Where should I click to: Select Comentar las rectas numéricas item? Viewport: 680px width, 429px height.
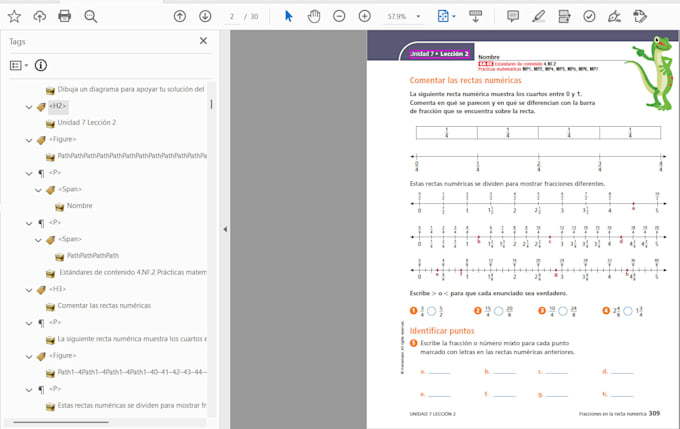tap(104, 306)
